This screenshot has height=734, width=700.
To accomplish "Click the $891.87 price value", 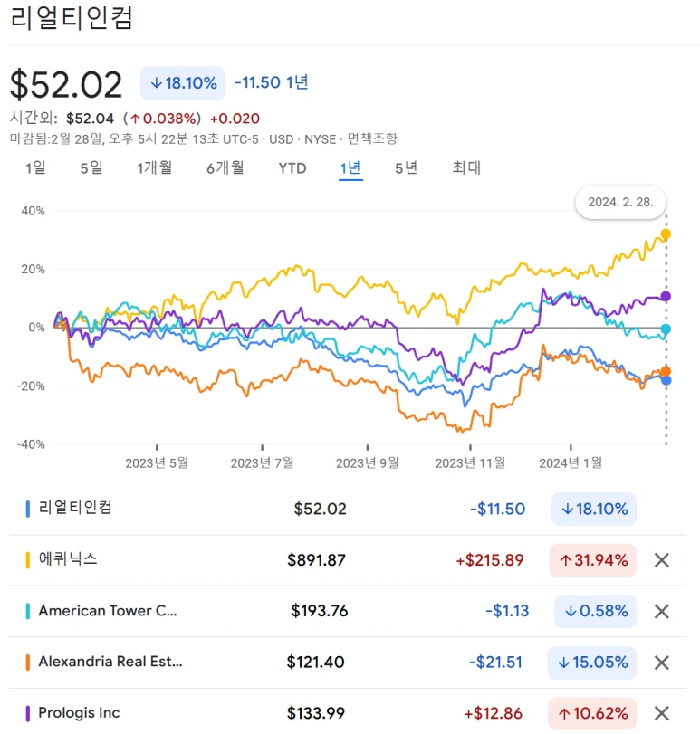I will tap(316, 560).
